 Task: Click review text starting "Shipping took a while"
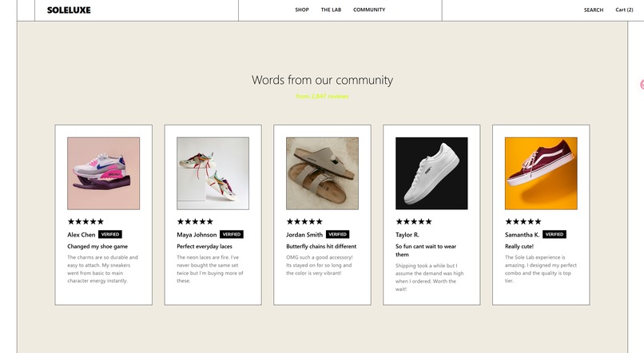[x=430, y=277]
